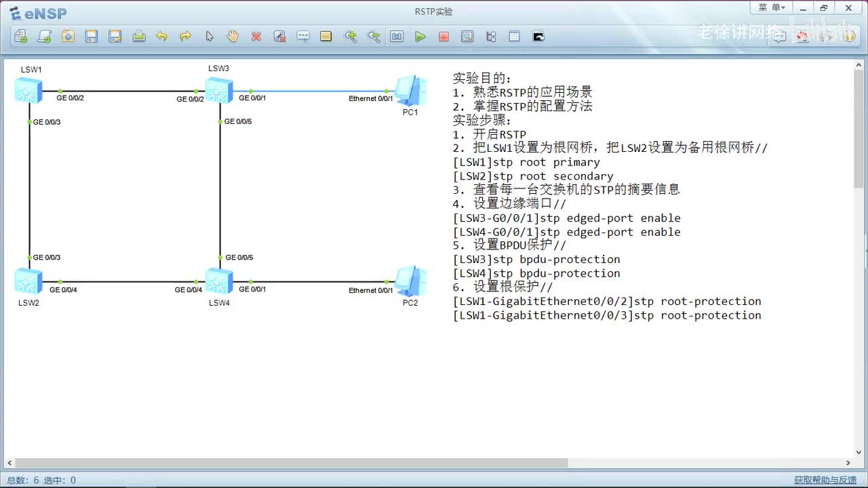Redo the undone action
Image resolution: width=868 pixels, height=488 pixels.
(185, 37)
